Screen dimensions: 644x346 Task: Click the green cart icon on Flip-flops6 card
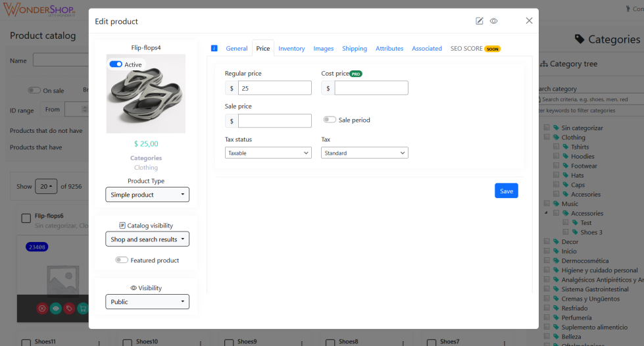pos(82,308)
